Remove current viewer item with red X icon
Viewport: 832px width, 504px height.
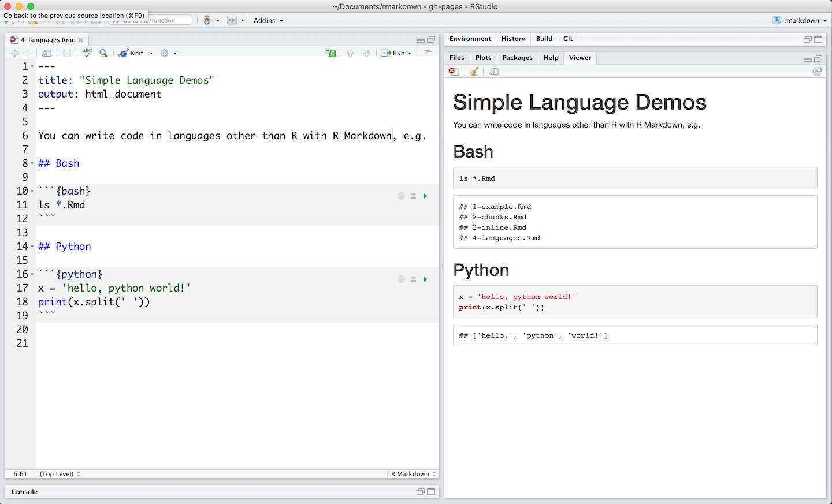454,72
